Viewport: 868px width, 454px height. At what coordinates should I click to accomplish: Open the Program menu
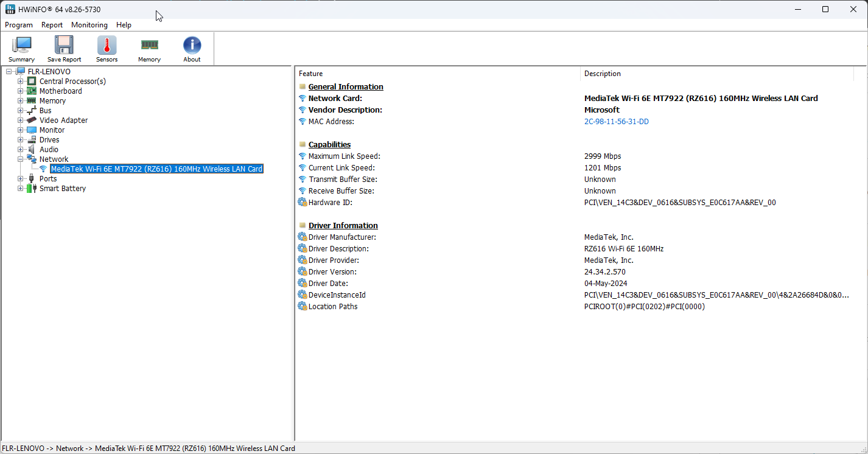click(x=19, y=25)
